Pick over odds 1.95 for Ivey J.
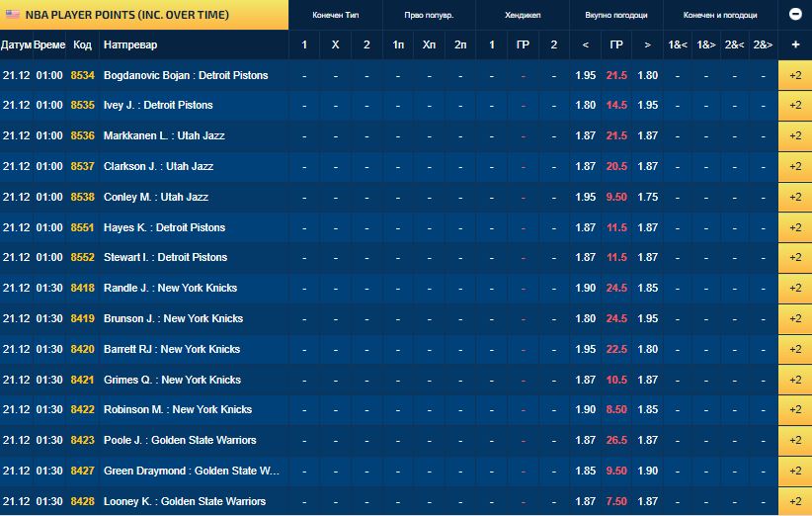Image resolution: width=812 pixels, height=516 pixels. click(x=648, y=105)
